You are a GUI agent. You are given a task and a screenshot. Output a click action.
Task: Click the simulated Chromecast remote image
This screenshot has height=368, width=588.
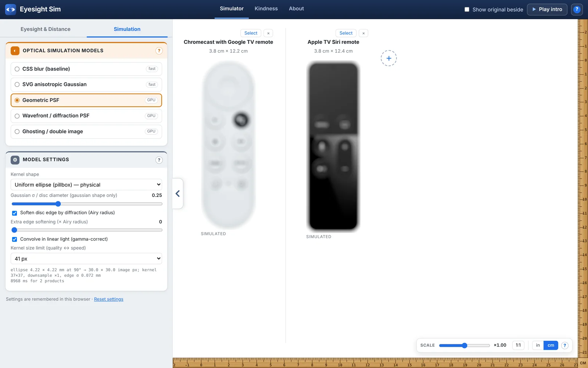click(x=229, y=145)
